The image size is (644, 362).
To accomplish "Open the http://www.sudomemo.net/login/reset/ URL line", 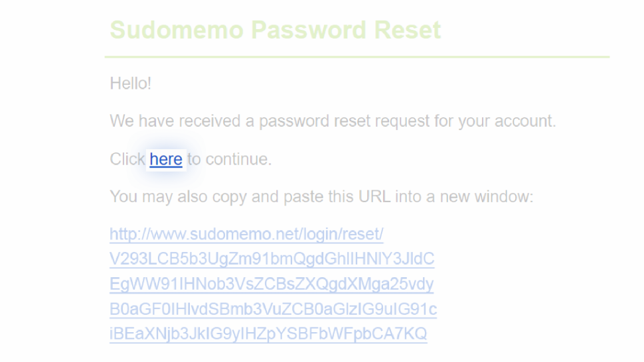I will (246, 234).
